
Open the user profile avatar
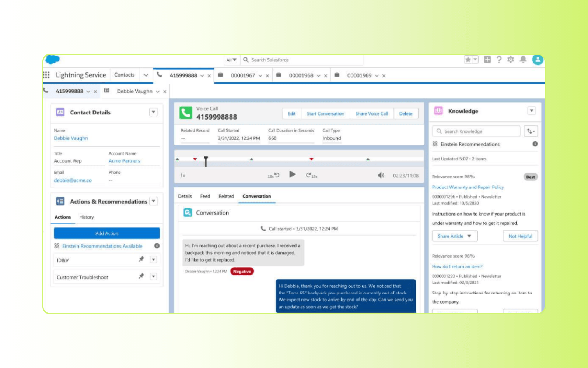coord(538,60)
